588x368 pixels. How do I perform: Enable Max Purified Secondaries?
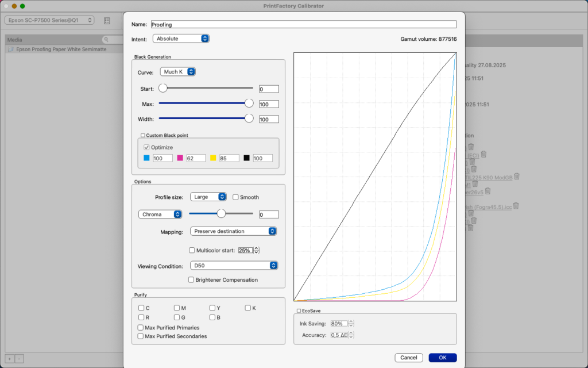pos(141,336)
